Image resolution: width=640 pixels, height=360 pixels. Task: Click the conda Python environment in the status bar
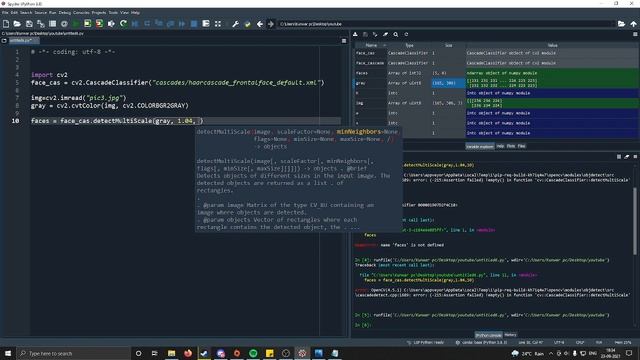[x=481, y=342]
